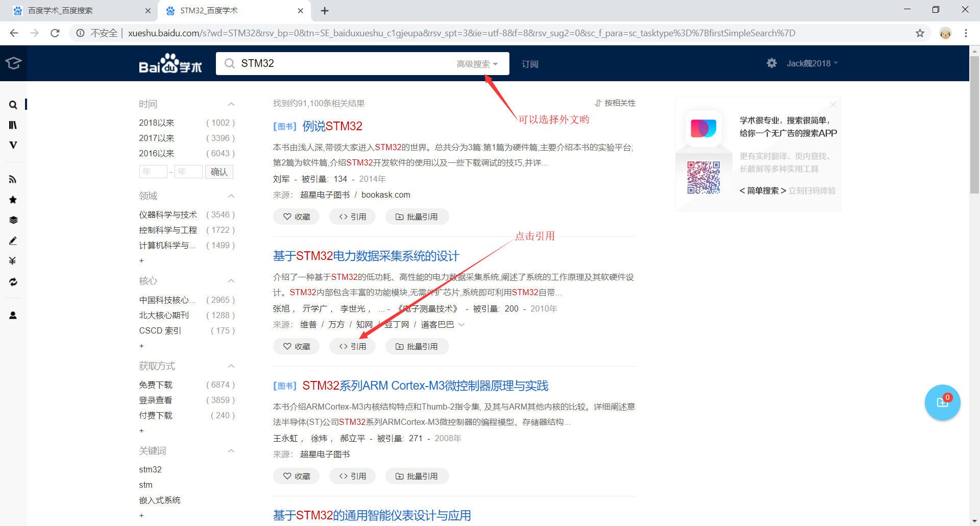Open the 订阅 menu item
Viewport: 980px width, 526px height.
click(530, 64)
